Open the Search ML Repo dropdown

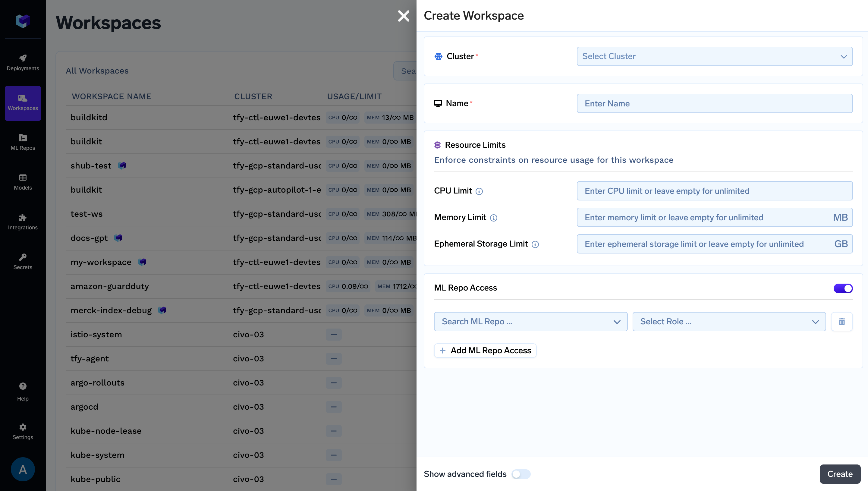(530, 322)
